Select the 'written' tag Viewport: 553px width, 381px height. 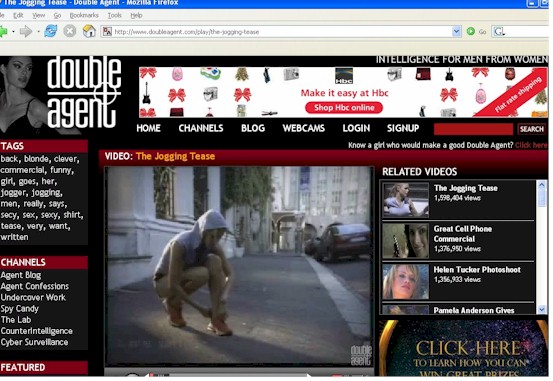point(14,237)
